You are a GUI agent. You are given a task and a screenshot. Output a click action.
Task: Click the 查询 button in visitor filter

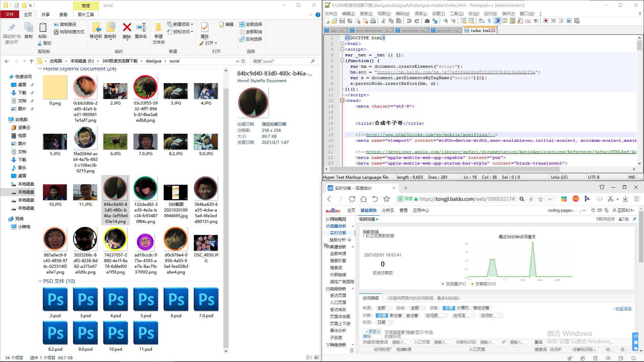pyautogui.click(x=538, y=342)
